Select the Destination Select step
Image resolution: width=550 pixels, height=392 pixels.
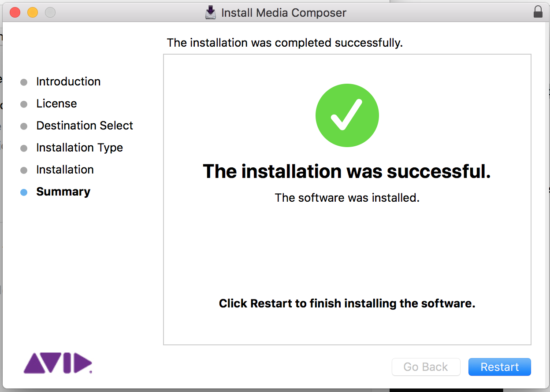85,126
